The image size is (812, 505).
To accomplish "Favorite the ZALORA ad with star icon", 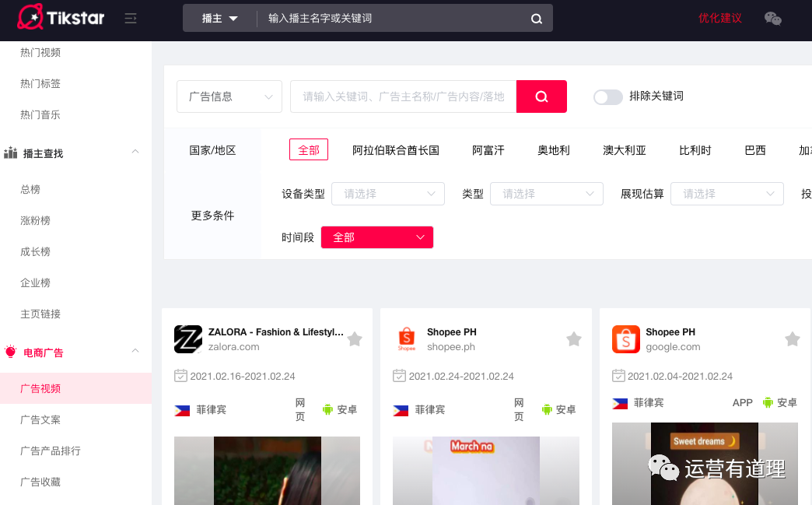I will [x=355, y=339].
